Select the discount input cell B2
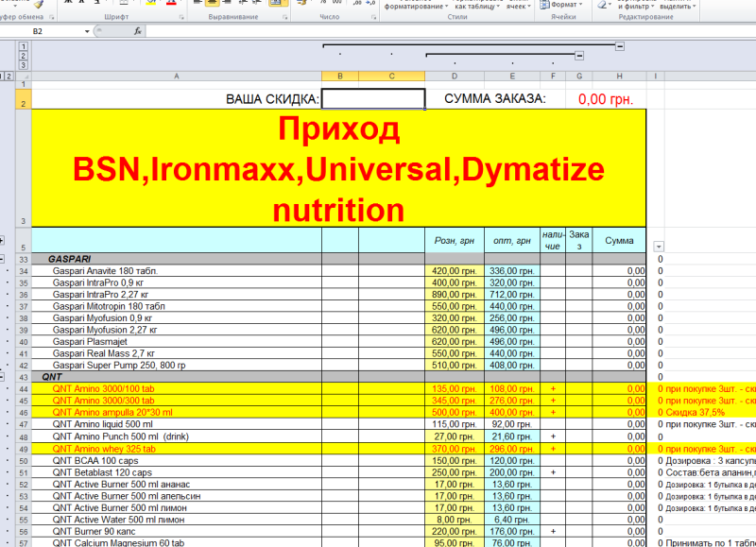The image size is (756, 547). click(x=373, y=99)
